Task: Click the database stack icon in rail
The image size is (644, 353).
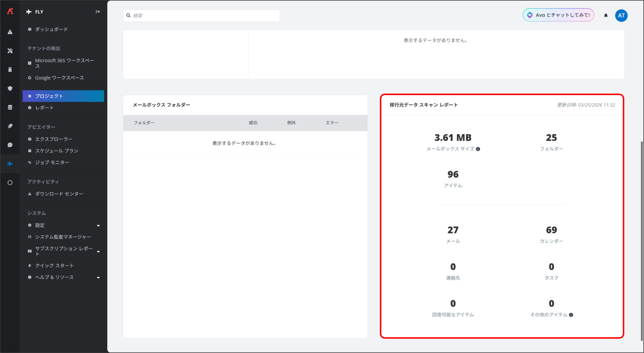Action: [x=10, y=107]
